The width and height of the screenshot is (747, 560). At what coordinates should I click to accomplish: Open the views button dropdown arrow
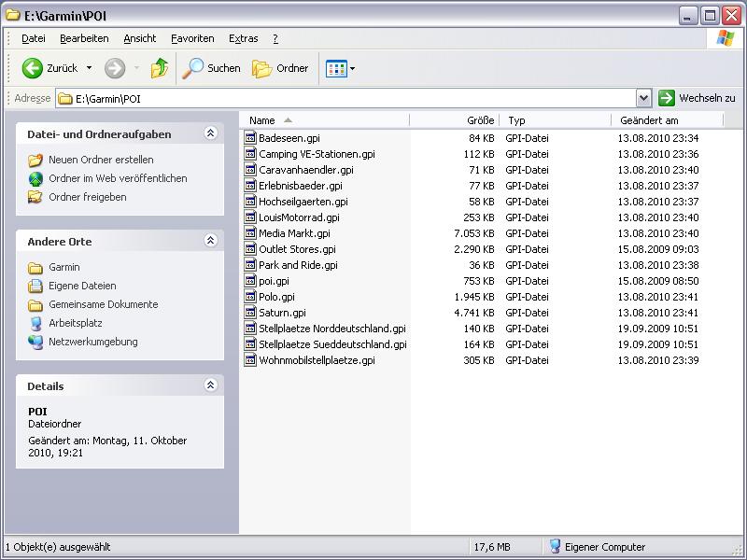[x=352, y=68]
